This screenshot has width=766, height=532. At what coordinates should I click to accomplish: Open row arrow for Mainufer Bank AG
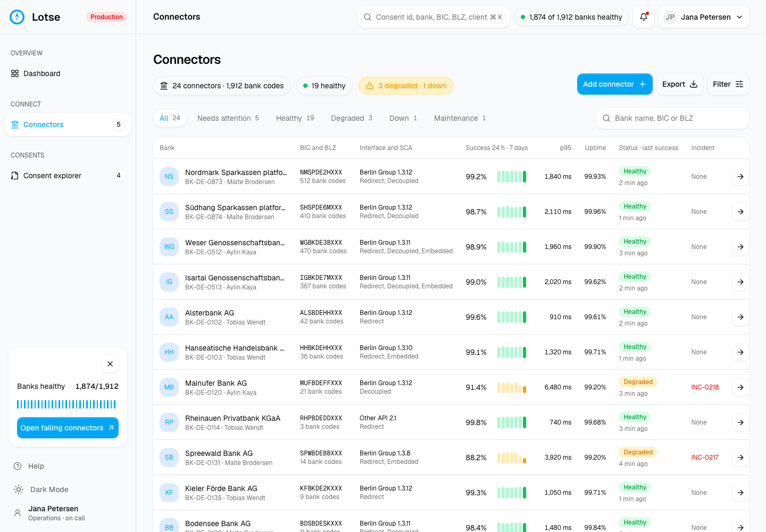(740, 387)
